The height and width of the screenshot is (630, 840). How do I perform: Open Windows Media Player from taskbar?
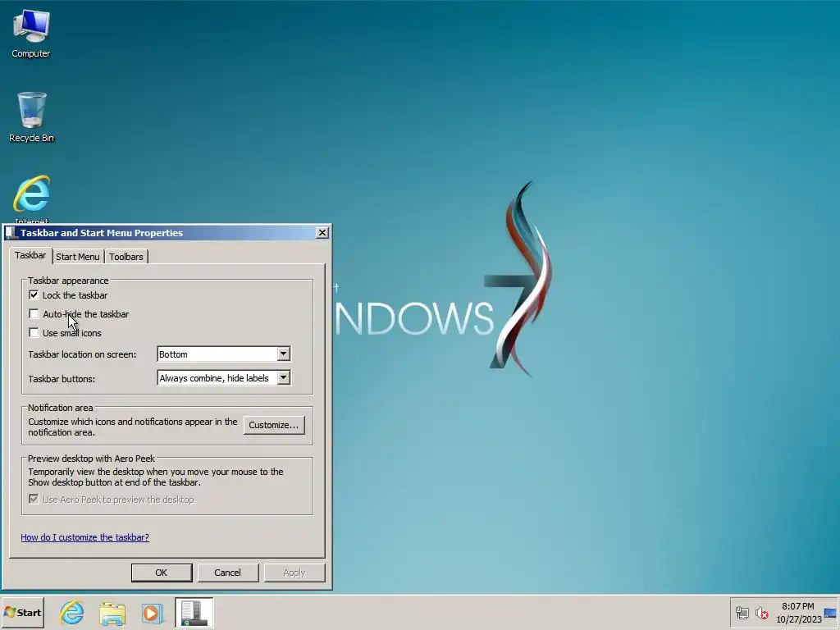pos(152,613)
